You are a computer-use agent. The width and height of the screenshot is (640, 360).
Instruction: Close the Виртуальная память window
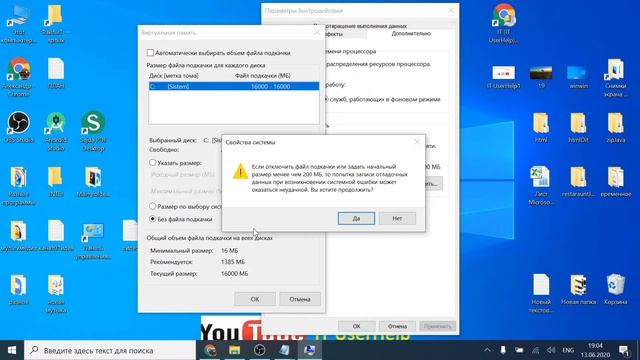(317, 32)
